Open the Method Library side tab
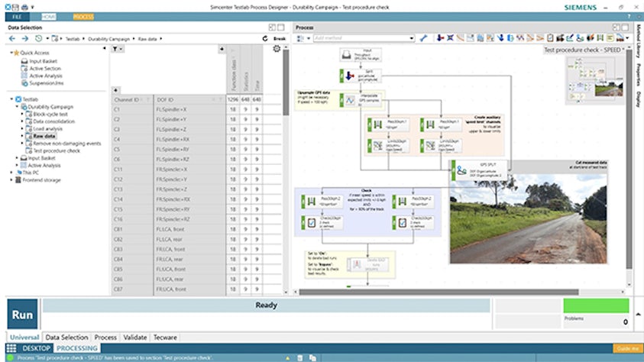The width and height of the screenshot is (644, 362). point(639,41)
